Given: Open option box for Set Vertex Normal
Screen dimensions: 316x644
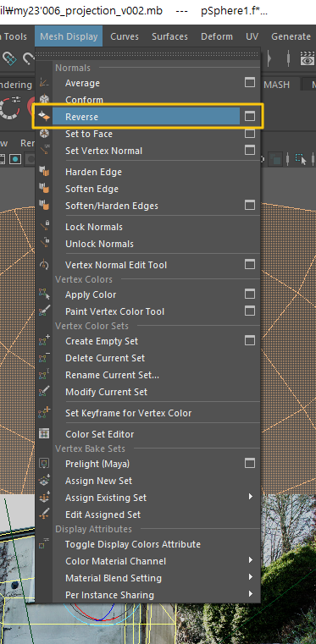Looking at the screenshot, I should [250, 151].
